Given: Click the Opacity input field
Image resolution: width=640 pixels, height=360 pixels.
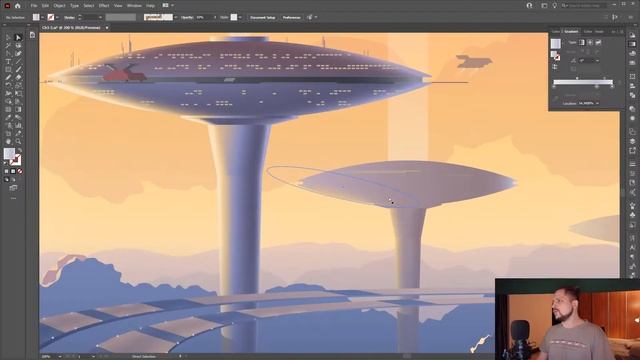Looking at the screenshot, I should point(203,18).
